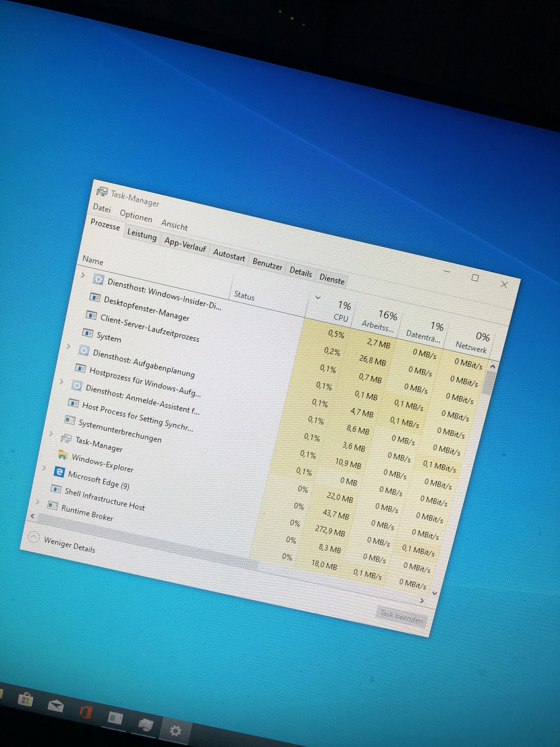This screenshot has height=747, width=560.
Task: Click the Windows-Explorer folder icon
Action: tap(63, 454)
